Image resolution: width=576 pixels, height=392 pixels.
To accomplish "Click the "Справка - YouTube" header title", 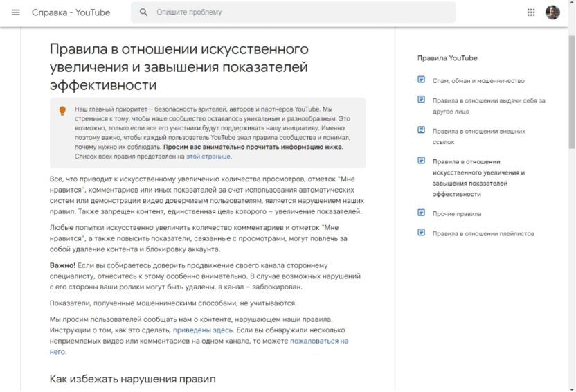I will tap(71, 12).
